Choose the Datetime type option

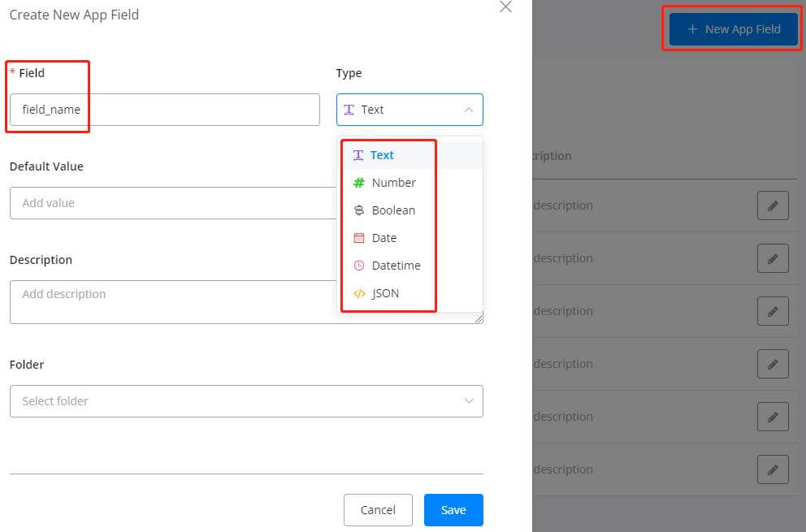pos(396,266)
